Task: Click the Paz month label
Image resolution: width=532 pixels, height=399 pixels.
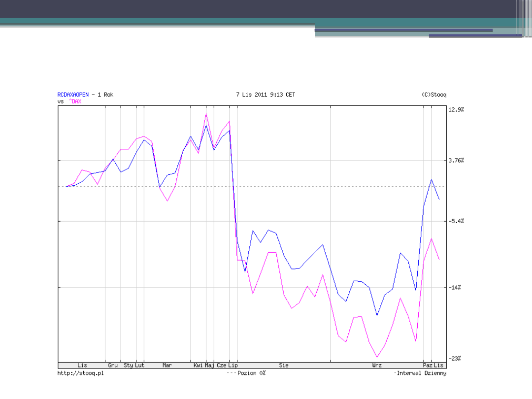Action: (x=428, y=366)
